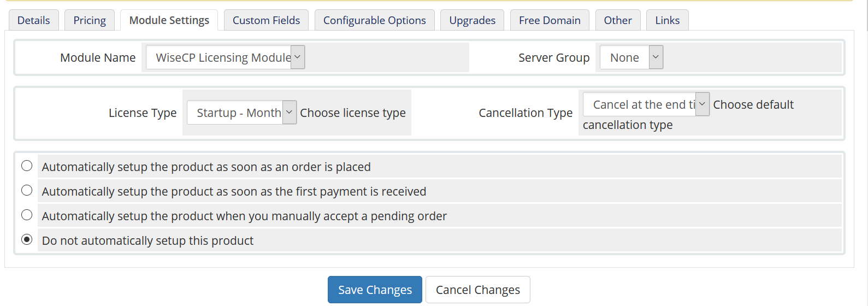Image resolution: width=868 pixels, height=306 pixels.
Task: Select the Other tab
Action: tap(618, 20)
